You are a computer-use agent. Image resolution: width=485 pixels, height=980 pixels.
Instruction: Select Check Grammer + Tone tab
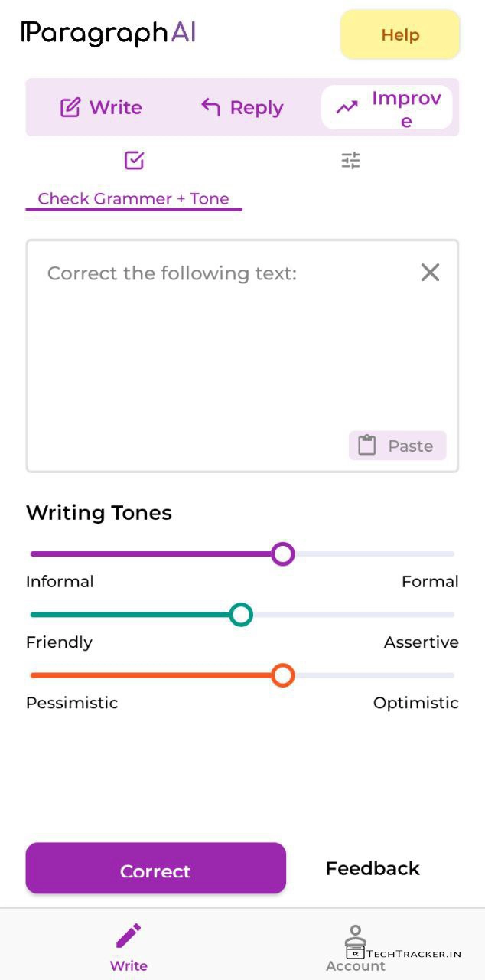(134, 199)
